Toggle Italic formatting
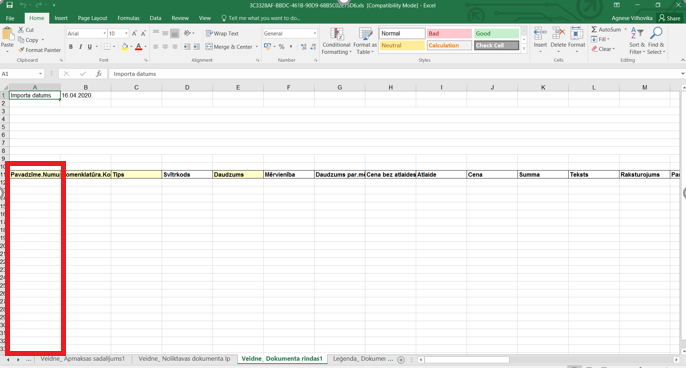This screenshot has height=368, width=686. click(80, 47)
